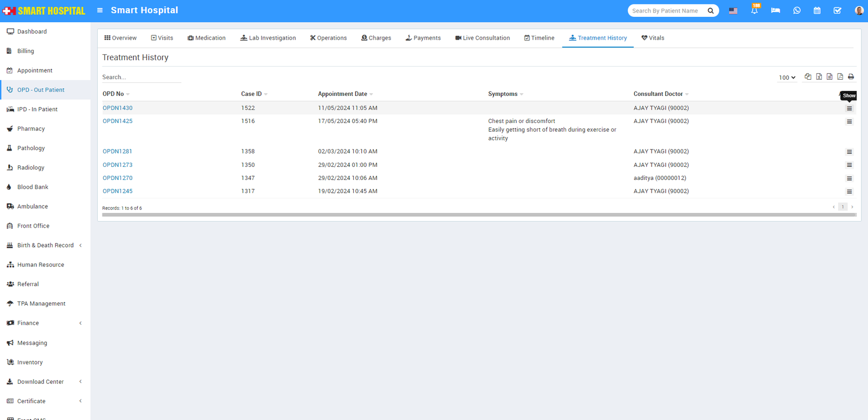Copy the treatment history table data
The width and height of the screenshot is (868, 420).
tap(808, 77)
